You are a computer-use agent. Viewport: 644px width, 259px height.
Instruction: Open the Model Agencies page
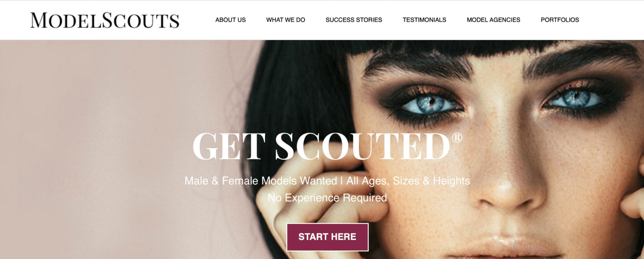(493, 20)
